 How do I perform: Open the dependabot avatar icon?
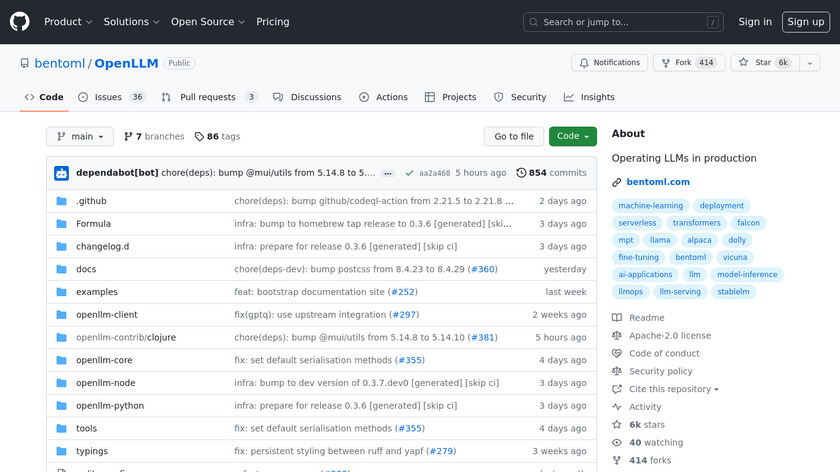click(62, 173)
